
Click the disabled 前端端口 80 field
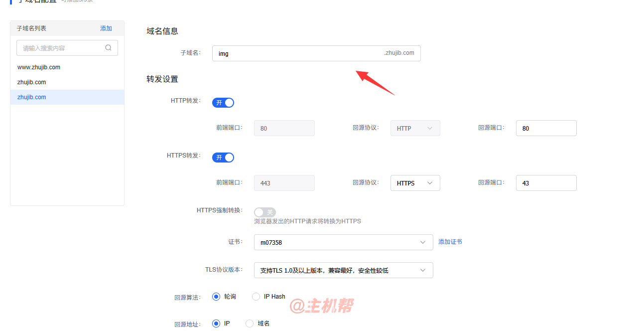click(x=284, y=128)
